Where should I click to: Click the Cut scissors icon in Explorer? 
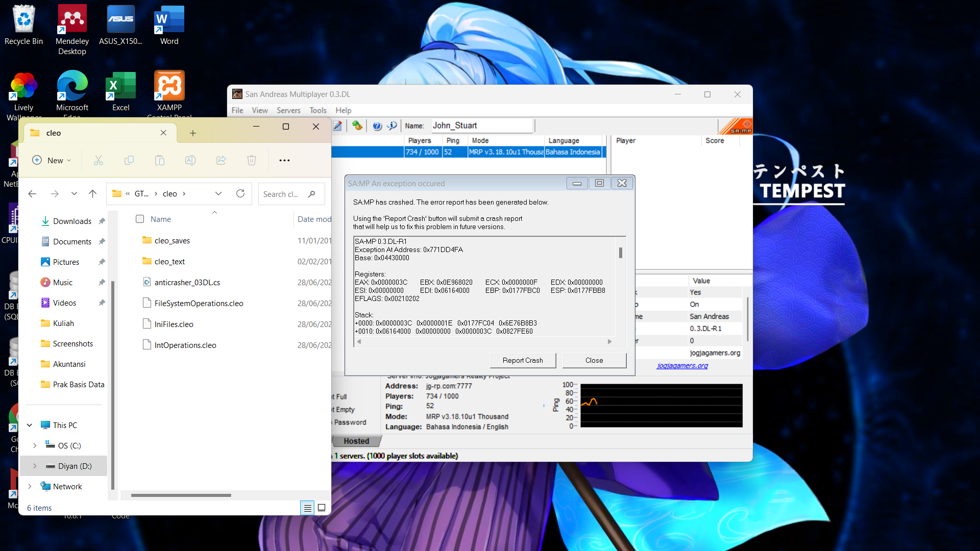tap(99, 160)
